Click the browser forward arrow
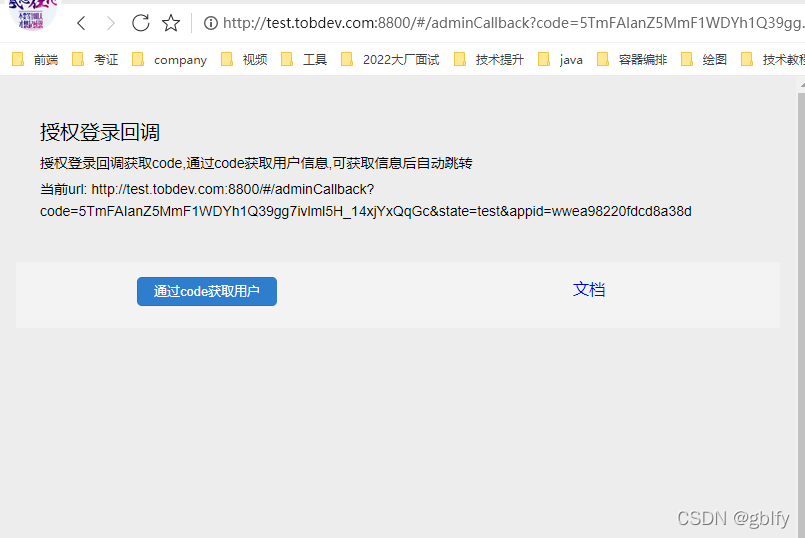 click(110, 23)
